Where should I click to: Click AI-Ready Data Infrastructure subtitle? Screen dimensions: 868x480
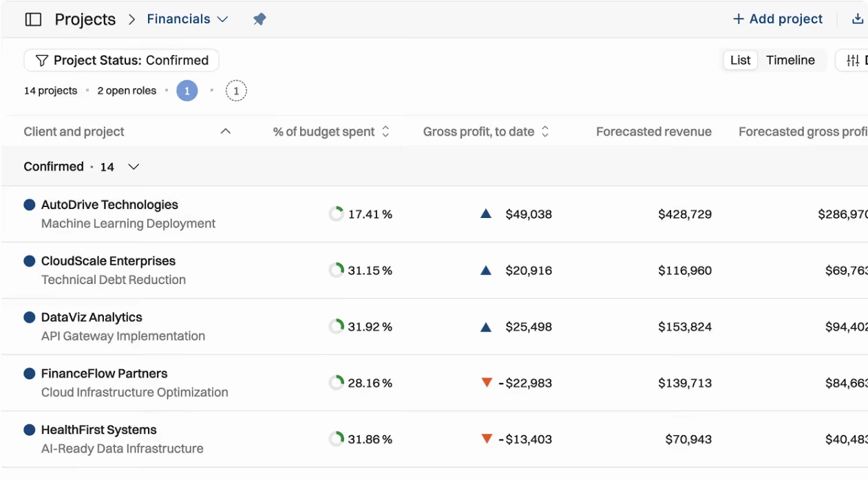point(123,450)
